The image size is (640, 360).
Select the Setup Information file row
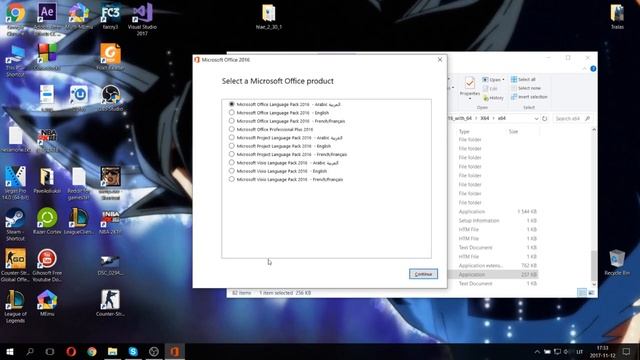(x=494, y=220)
